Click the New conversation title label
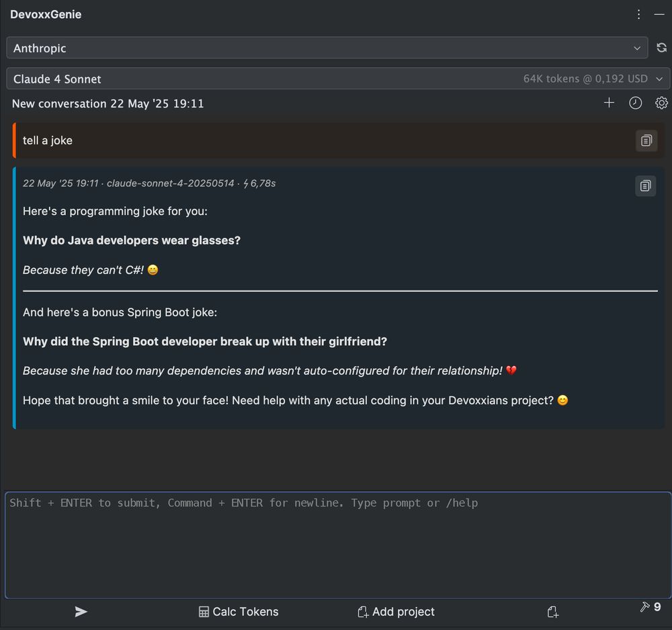The image size is (672, 630). (108, 103)
